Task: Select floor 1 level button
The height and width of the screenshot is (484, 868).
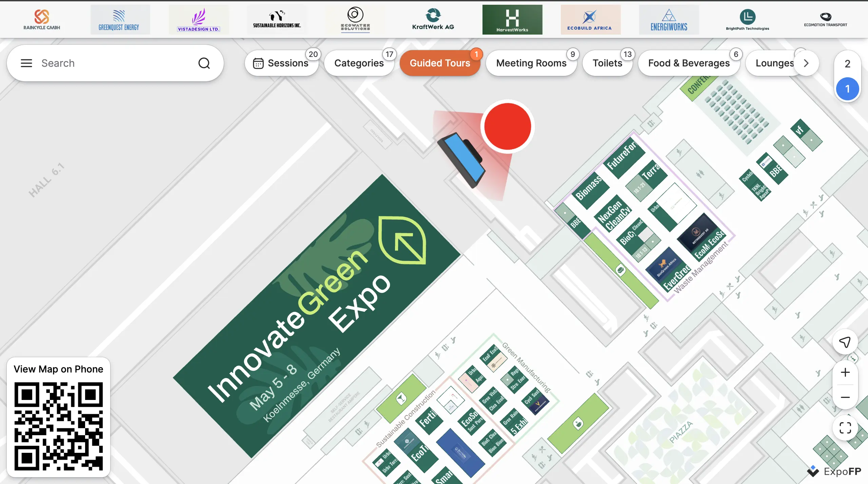Action: (847, 89)
